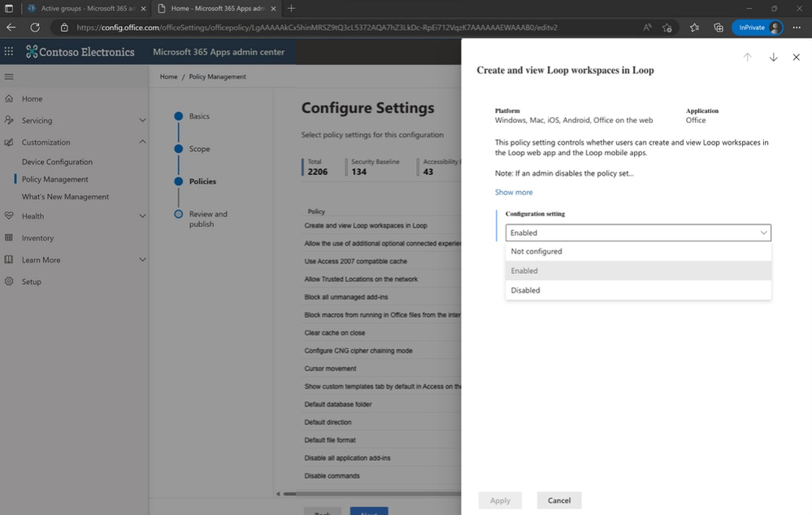The height and width of the screenshot is (515, 812).
Task: Click the Inventory icon in sidebar
Action: [x=9, y=238]
